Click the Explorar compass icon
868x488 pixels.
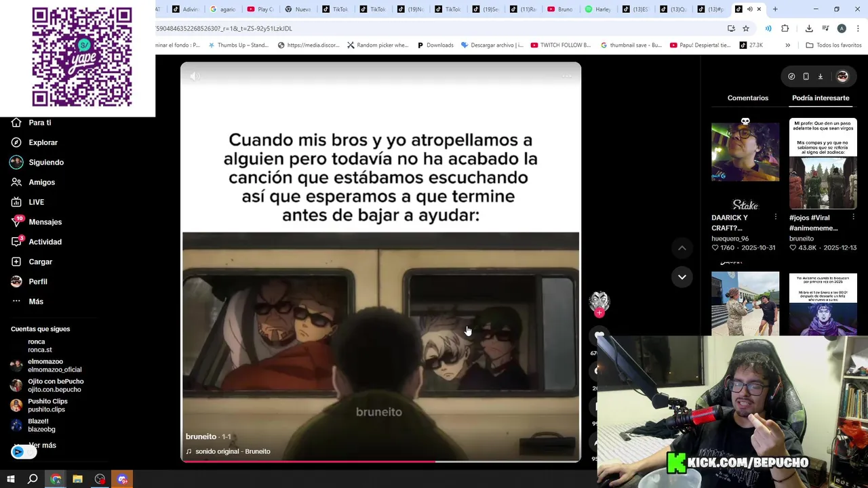[16, 142]
